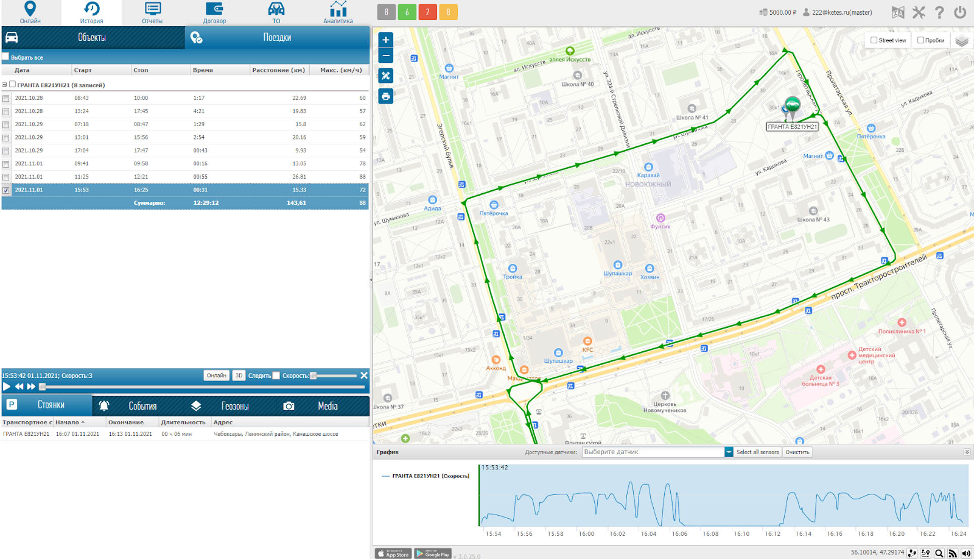Open the map layers selector
Image resolution: width=974 pixels, height=560 pixels.
pos(962,41)
